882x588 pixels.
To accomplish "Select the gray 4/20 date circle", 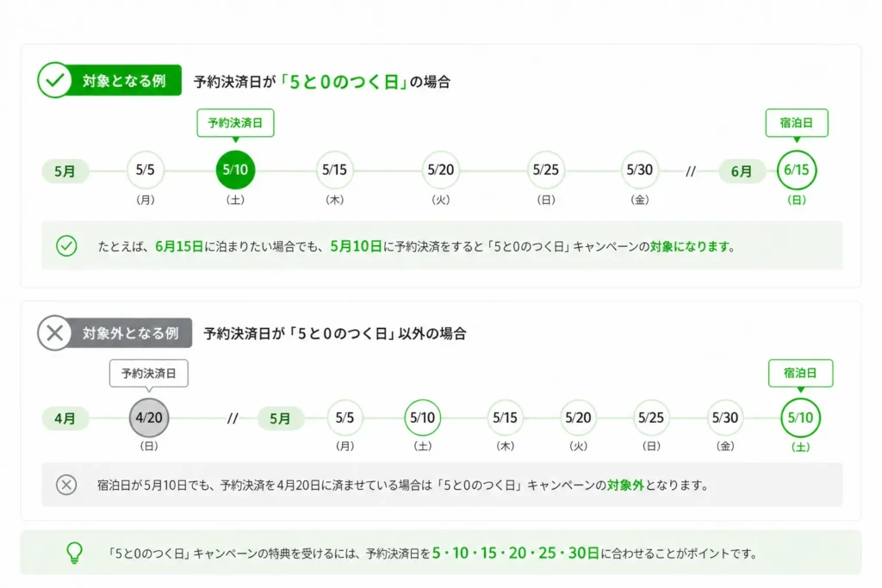I will pos(149,418).
